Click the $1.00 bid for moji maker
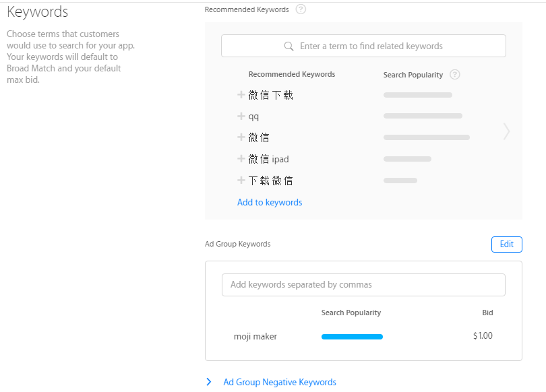 coord(483,336)
